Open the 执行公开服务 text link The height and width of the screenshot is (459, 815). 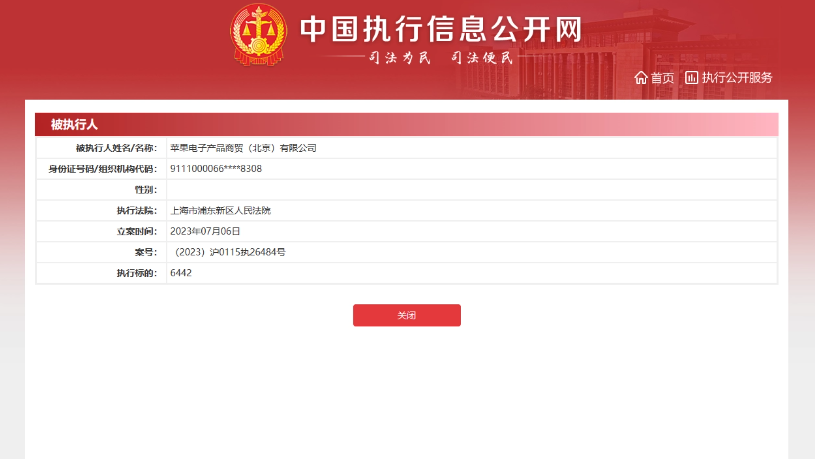point(736,78)
